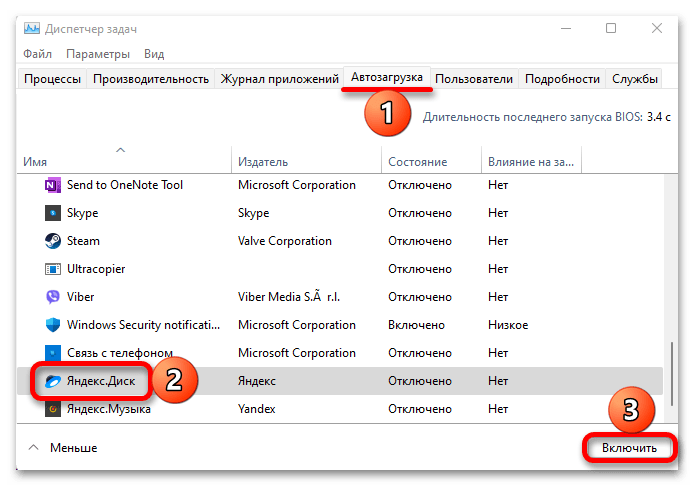Click the Send to OneNote Tool icon
The width and height of the screenshot is (694, 486).
tap(53, 185)
